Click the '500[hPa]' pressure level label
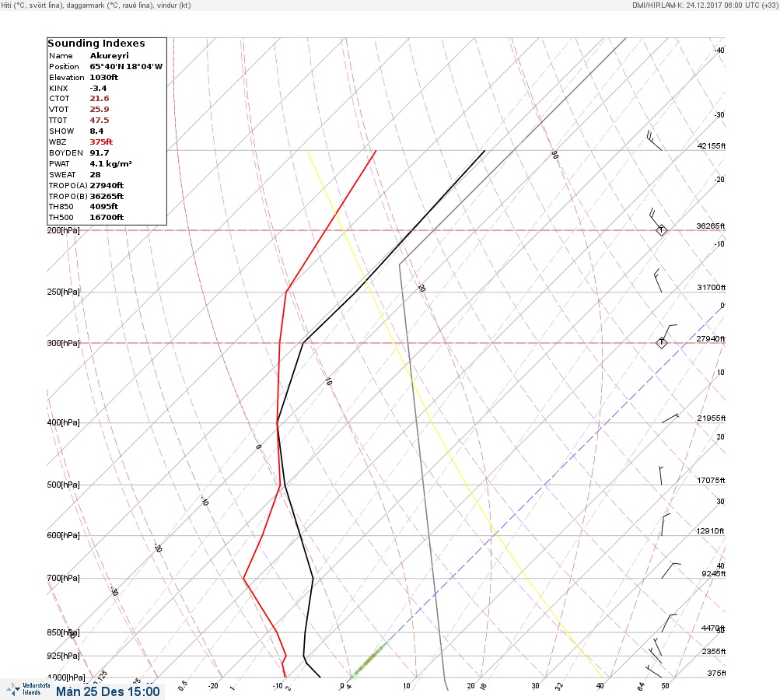 (x=63, y=485)
